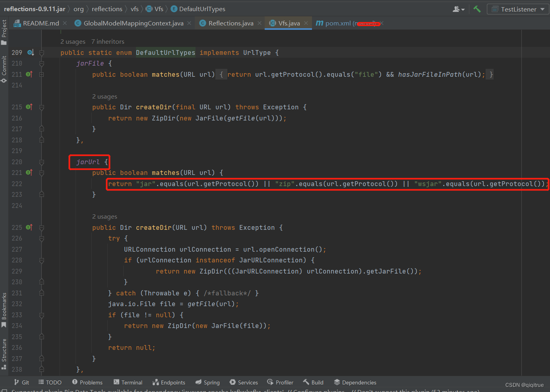
Task: Click the override gutter icon on line 215
Action: 29,107
